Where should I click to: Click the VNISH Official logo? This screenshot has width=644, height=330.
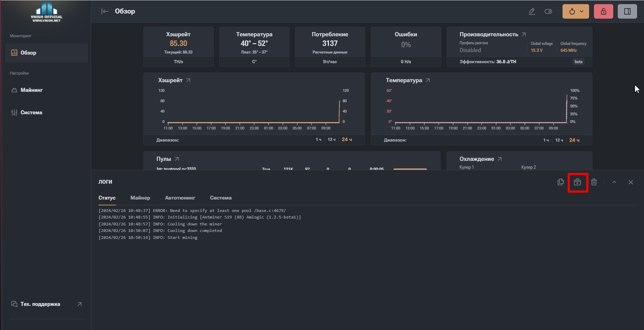pos(47,12)
